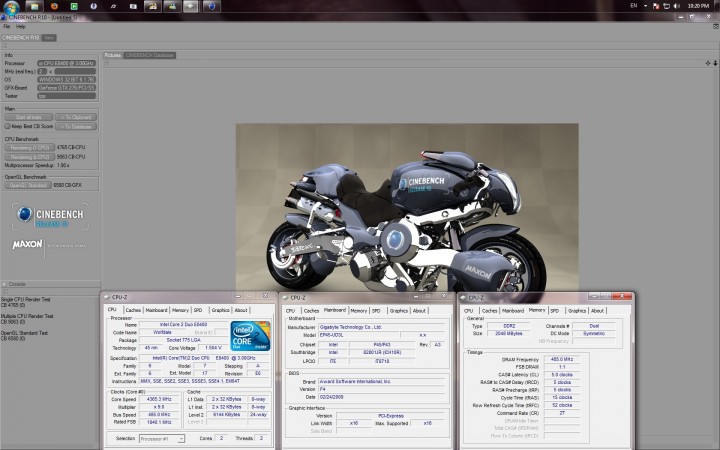Open the Action Center flag tray icon
This screenshot has width=720, height=450.
656,6
